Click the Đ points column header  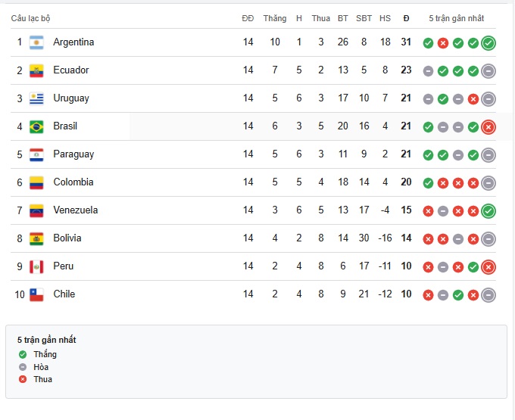[406, 18]
